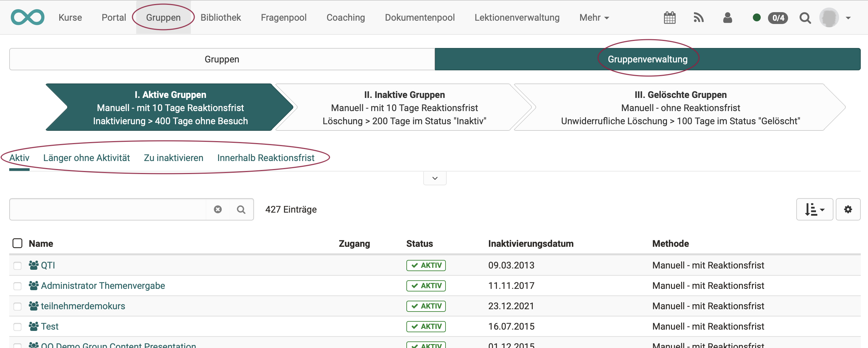Check the checkbox next to Test group
The image size is (868, 348).
[17, 326]
